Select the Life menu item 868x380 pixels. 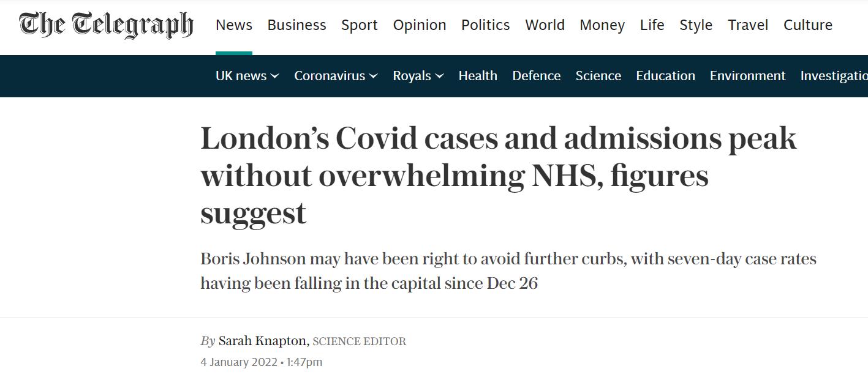[x=652, y=25]
